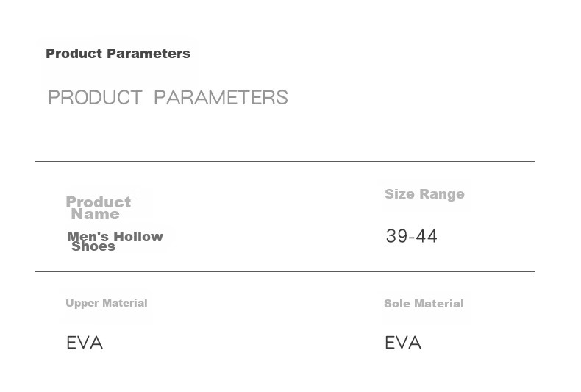Select the "Size Range" label

(424, 193)
